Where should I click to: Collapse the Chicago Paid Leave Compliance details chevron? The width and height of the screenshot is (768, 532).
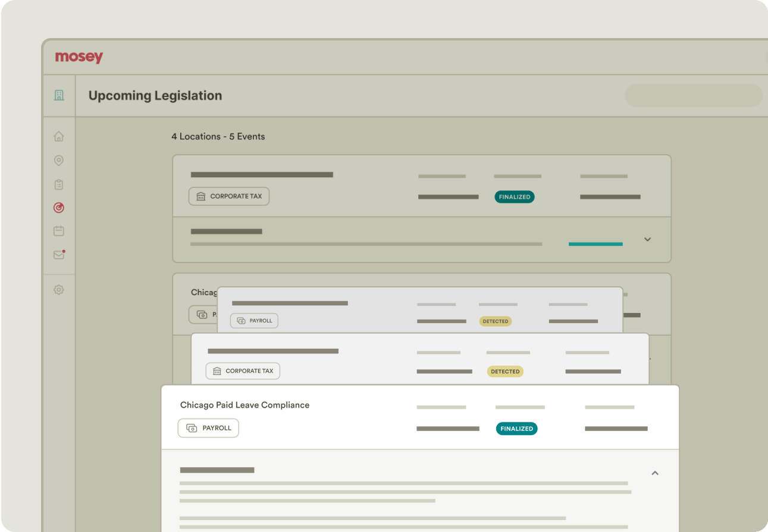654,472
